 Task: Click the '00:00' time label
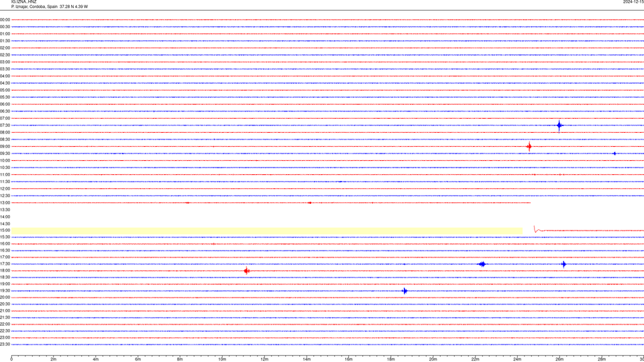[5, 19]
